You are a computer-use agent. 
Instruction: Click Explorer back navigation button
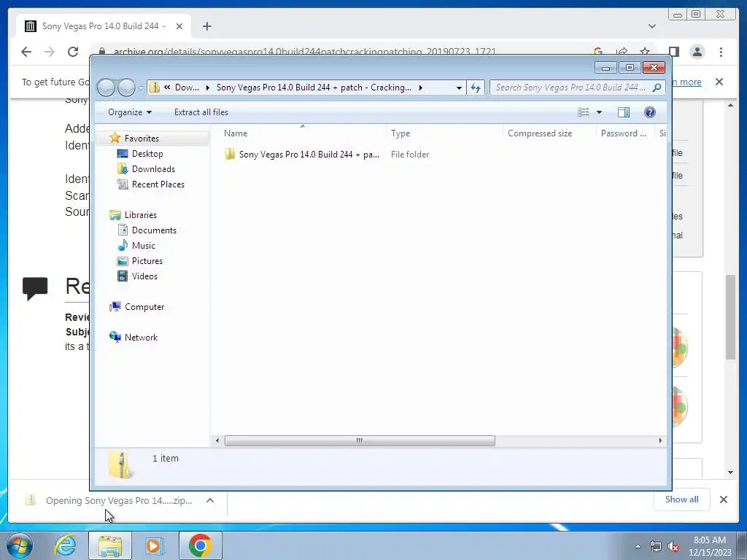tap(106, 87)
